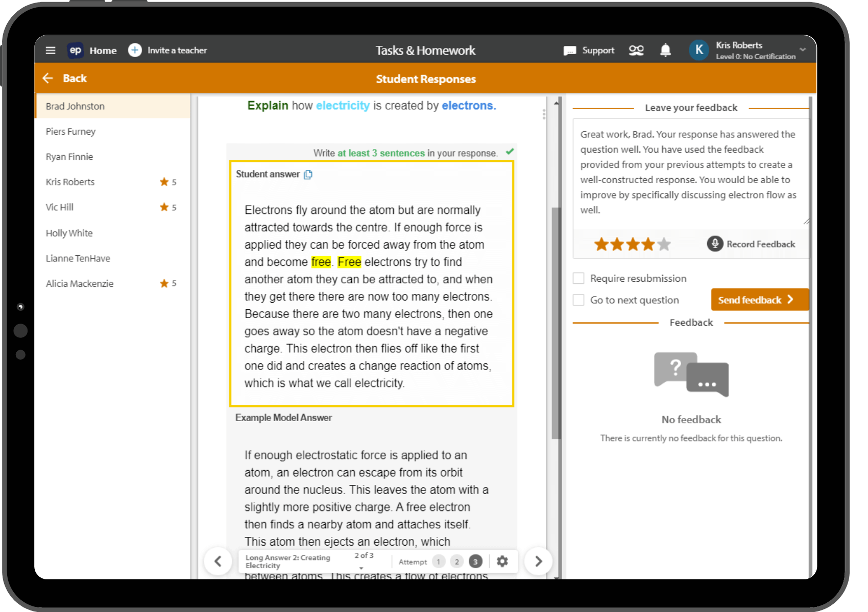Click the Student answer label
Viewport: 868px width, 612px height.
point(268,174)
